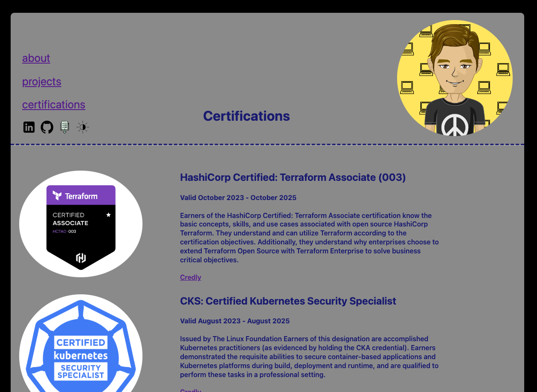Open the LinkedIn profile icon

pos(29,127)
